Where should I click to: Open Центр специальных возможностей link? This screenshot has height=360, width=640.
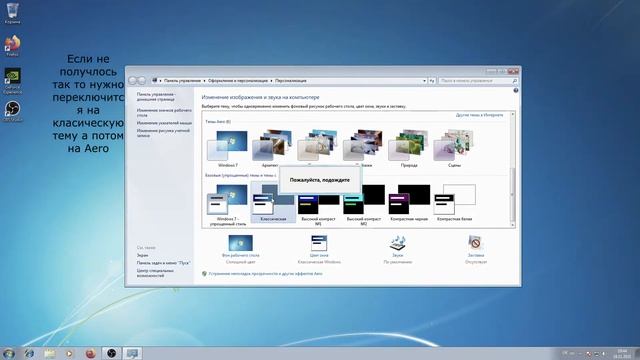click(155, 273)
